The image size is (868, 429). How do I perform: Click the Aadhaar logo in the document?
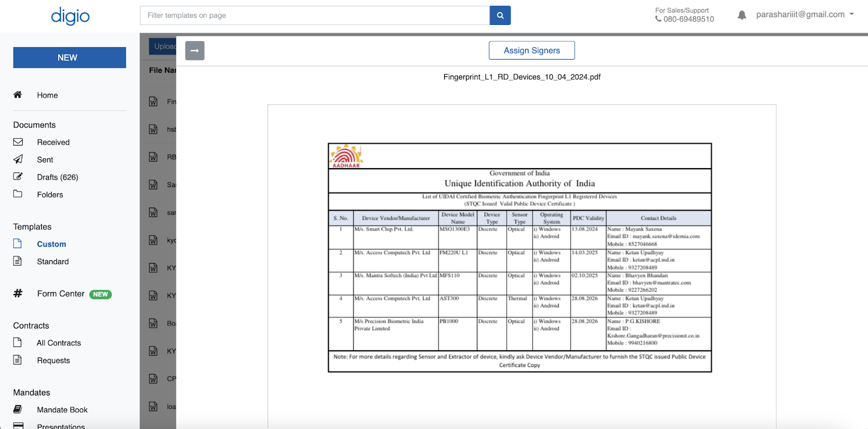(347, 156)
